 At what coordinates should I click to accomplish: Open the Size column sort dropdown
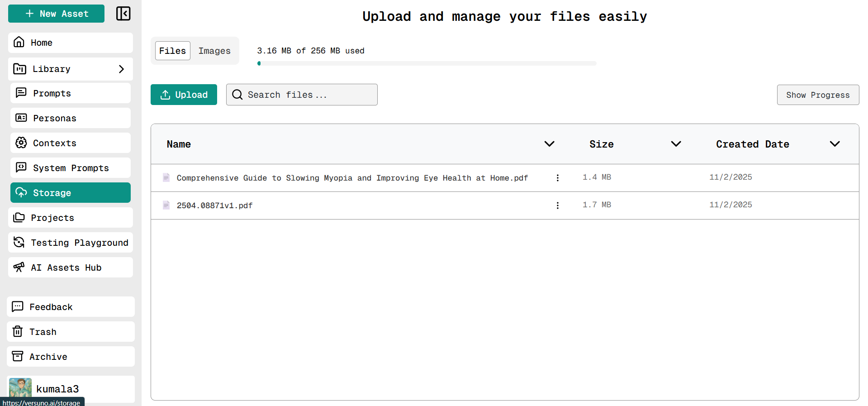[x=676, y=144]
